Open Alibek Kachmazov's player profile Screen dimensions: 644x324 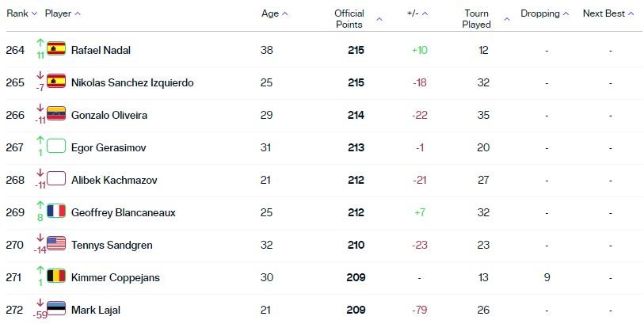click(x=114, y=180)
